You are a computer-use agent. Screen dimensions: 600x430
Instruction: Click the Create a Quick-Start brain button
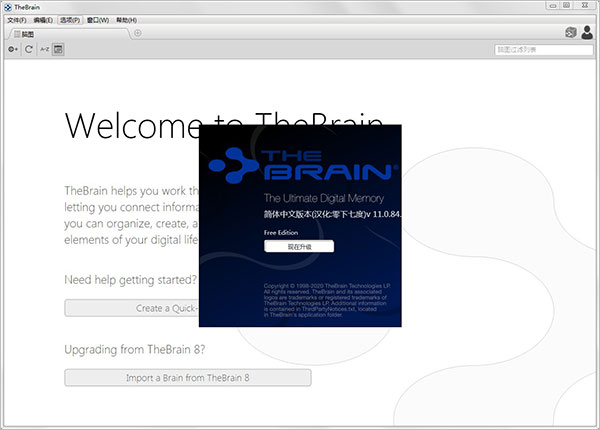[x=132, y=308]
